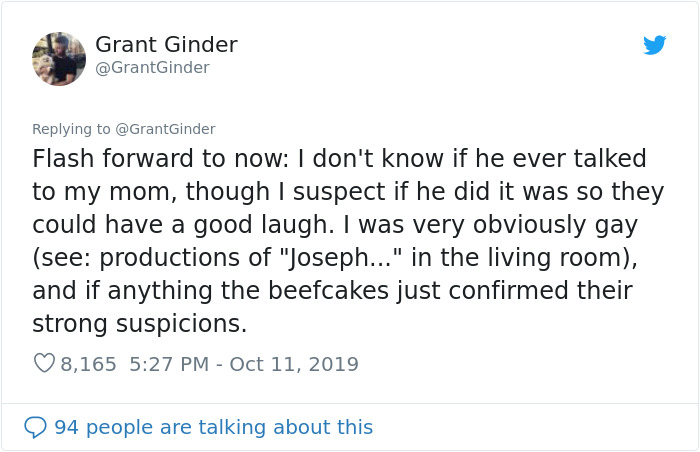This screenshot has width=700, height=452.
Task: Click the 'strong suspicions.' closing line
Action: 139,324
